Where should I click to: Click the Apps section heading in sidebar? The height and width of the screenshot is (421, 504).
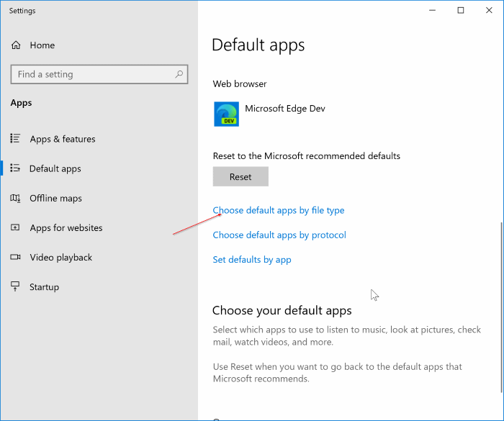pos(21,103)
